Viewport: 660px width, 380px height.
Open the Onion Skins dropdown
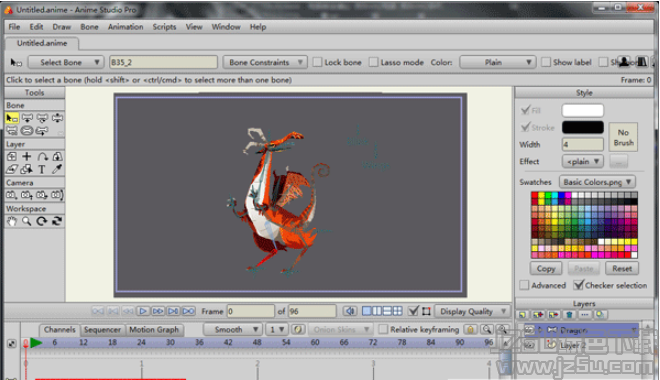click(341, 330)
